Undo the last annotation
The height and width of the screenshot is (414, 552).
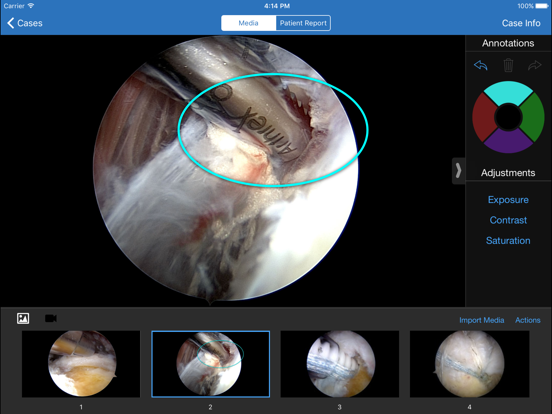tap(481, 65)
